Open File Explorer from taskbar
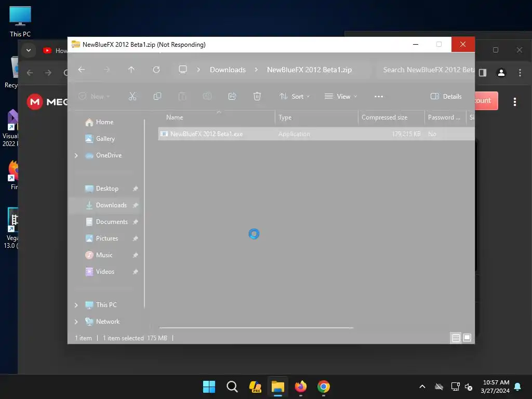 (277, 387)
